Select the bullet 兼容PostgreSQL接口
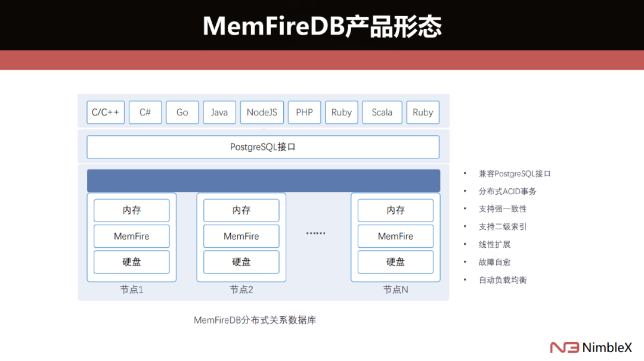 [x=514, y=173]
